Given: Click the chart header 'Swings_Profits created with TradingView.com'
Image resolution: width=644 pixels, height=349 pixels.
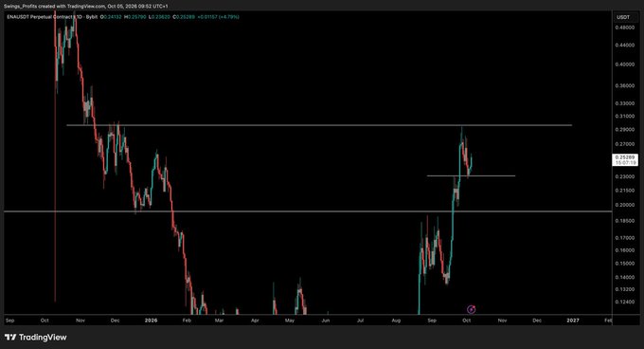Looking at the screenshot, I should 55,7.
